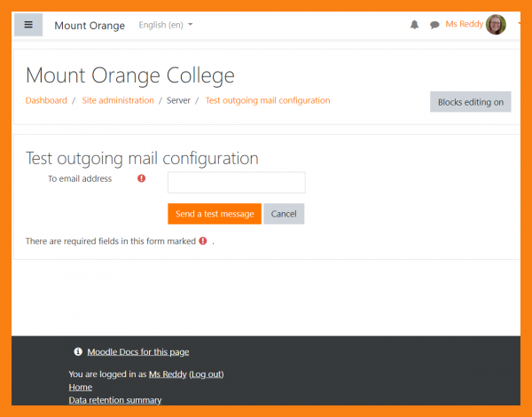Open Moodle Docs for this page
This screenshot has height=417, width=532.
pyautogui.click(x=137, y=352)
